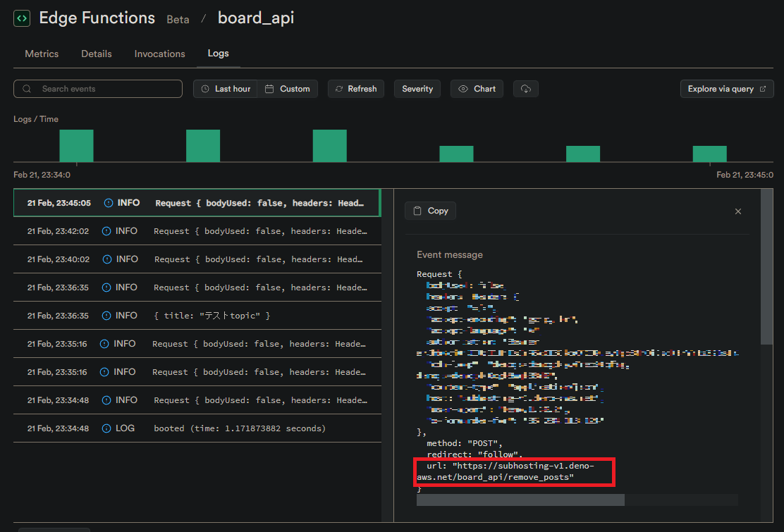Select the Logs tab
Image resolution: width=784 pixels, height=532 pixels.
point(218,54)
